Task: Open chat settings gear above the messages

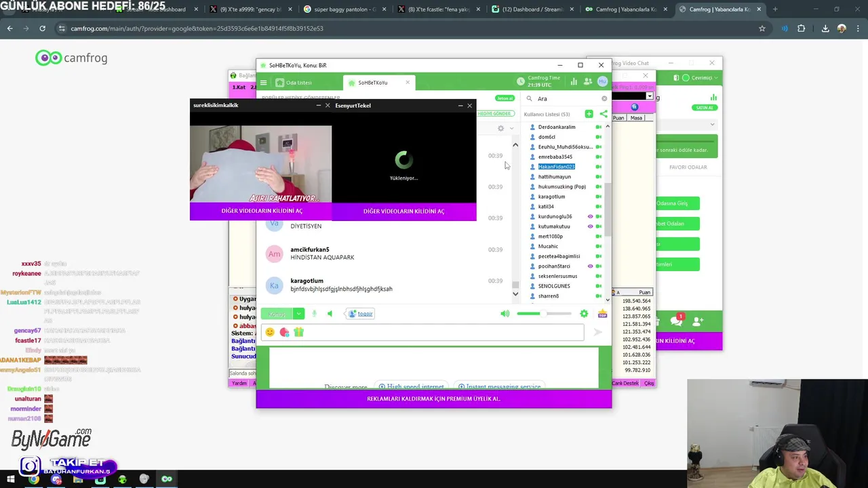Action: coord(501,128)
